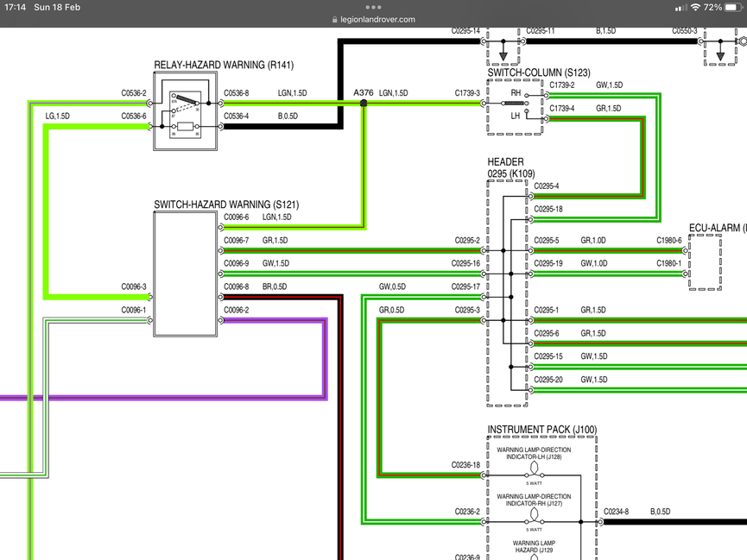Click the purple wire from C0096-2

275,321
